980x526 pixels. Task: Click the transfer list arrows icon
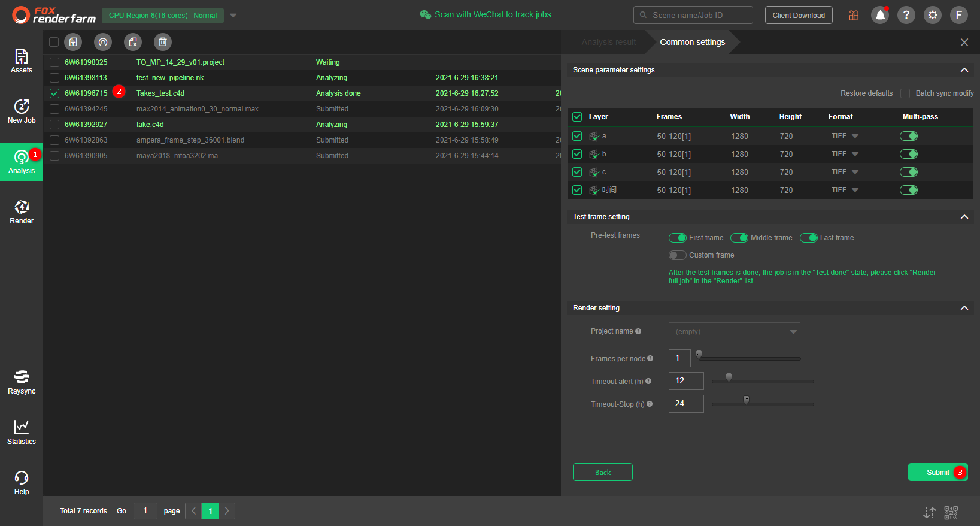coord(929,513)
